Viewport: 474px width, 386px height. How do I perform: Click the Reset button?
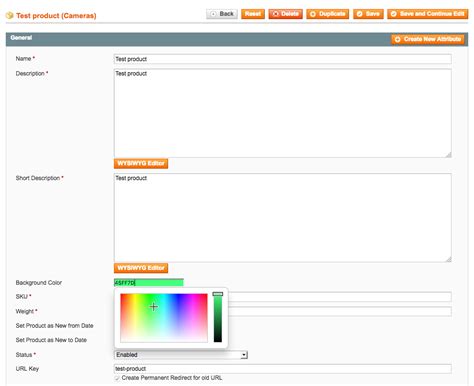[253, 14]
